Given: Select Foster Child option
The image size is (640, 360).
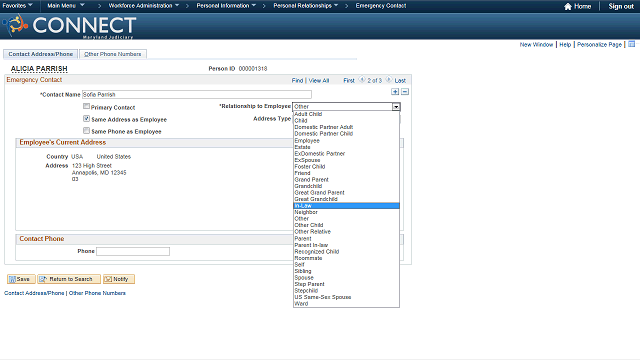Looking at the screenshot, I should tap(346, 167).
